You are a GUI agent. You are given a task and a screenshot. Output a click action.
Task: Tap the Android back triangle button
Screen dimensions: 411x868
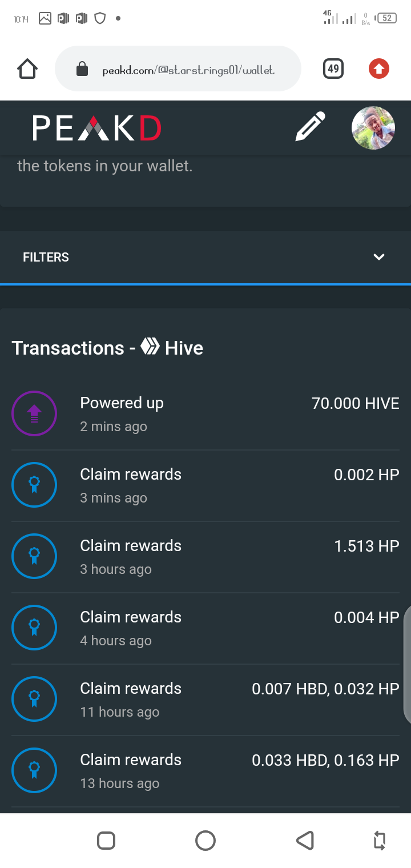305,841
